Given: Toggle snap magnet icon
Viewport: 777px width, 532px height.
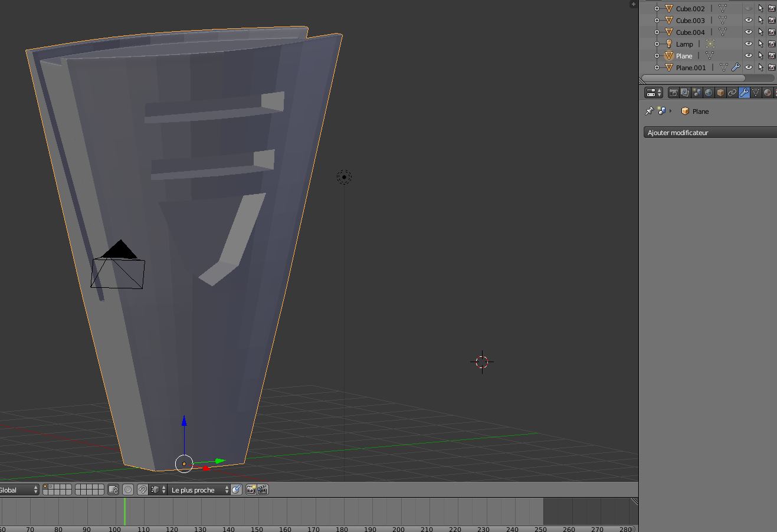Looking at the screenshot, I should tap(142, 490).
